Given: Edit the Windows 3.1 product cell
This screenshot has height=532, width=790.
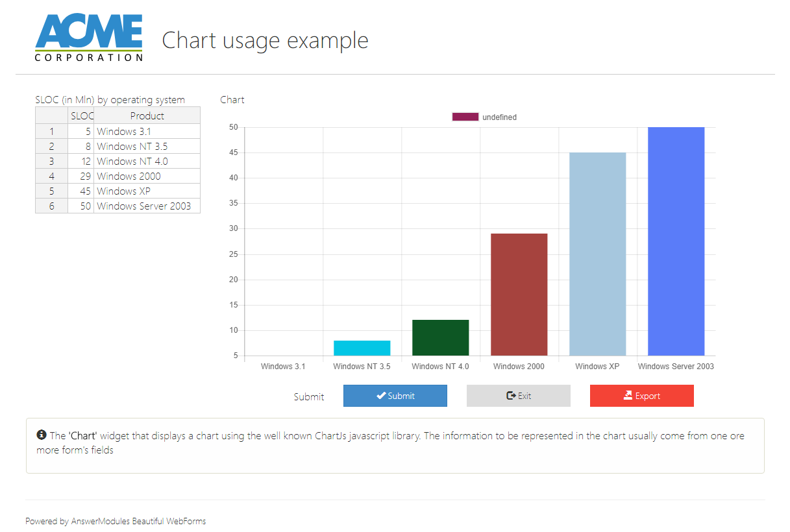Looking at the screenshot, I should pyautogui.click(x=147, y=131).
